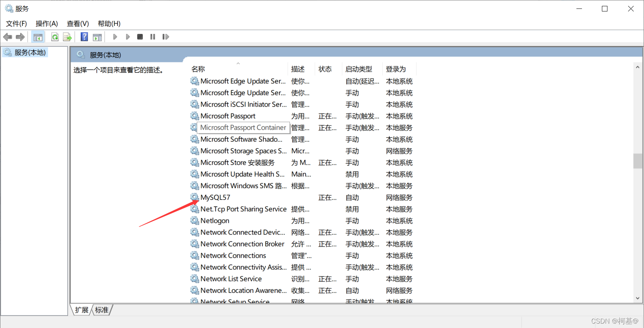644x328 pixels.
Task: Click gear icon beside Microsoft Store 安装服务
Action: point(195,162)
